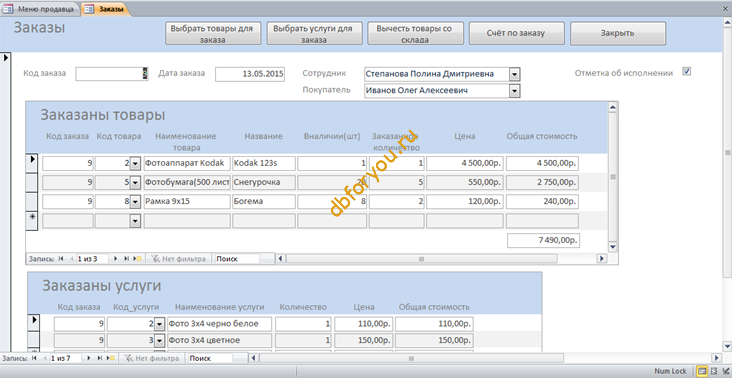Create new record in goods subform navigator
Viewport: 732px width, 378px height.
pyautogui.click(x=137, y=259)
